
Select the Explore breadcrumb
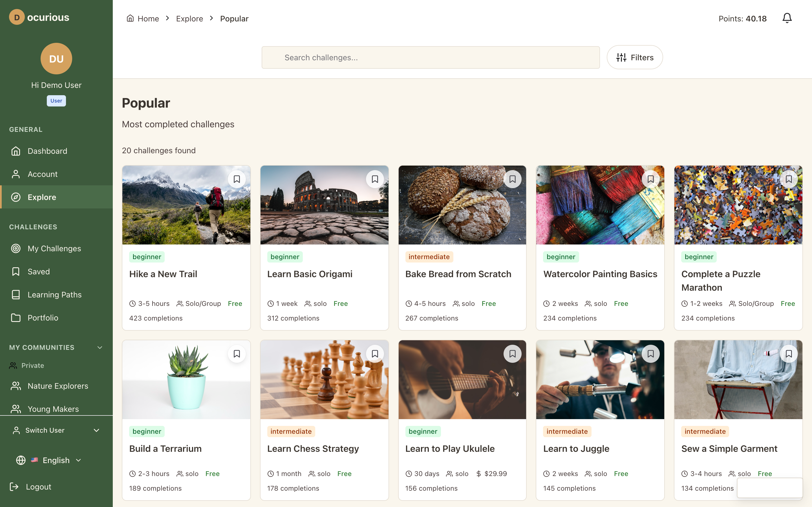click(x=189, y=18)
